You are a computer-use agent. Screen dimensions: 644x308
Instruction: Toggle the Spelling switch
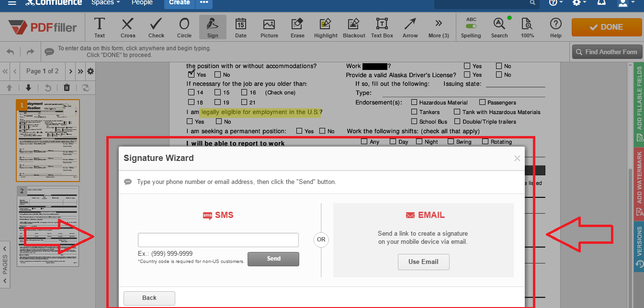click(x=471, y=26)
